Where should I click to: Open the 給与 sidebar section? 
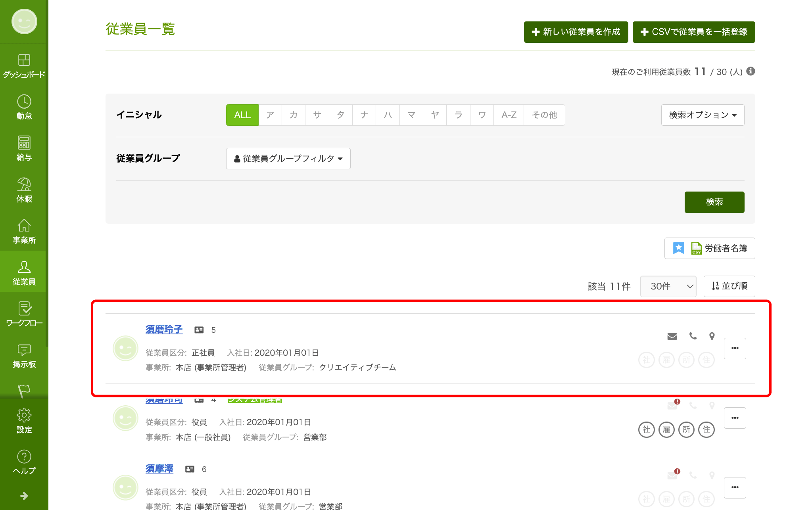coord(24,148)
